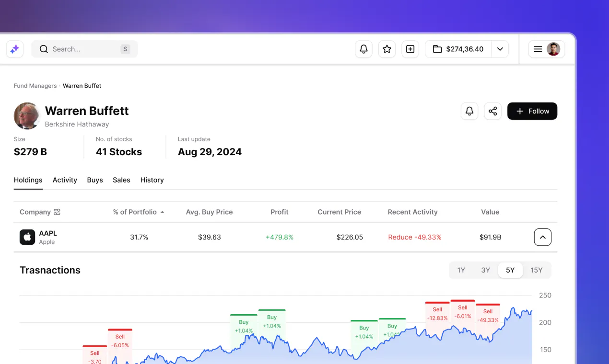609x364 pixels.
Task: Click the user avatar in top bar
Action: (553, 49)
